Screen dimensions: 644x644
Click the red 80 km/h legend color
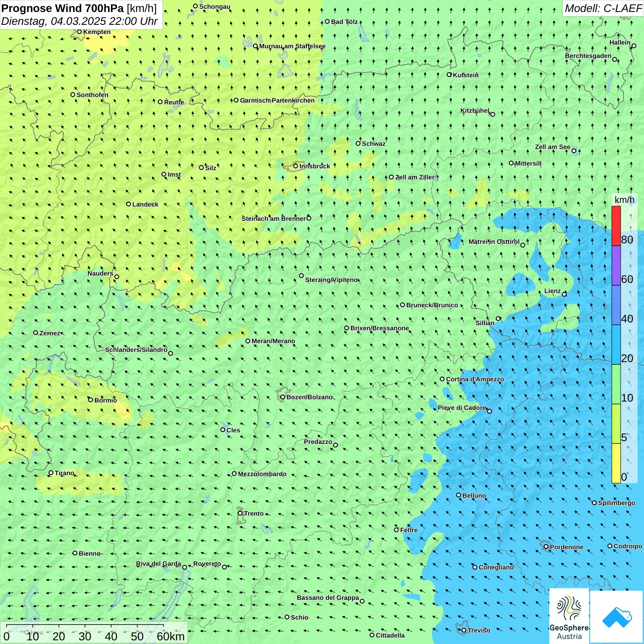coord(616,226)
